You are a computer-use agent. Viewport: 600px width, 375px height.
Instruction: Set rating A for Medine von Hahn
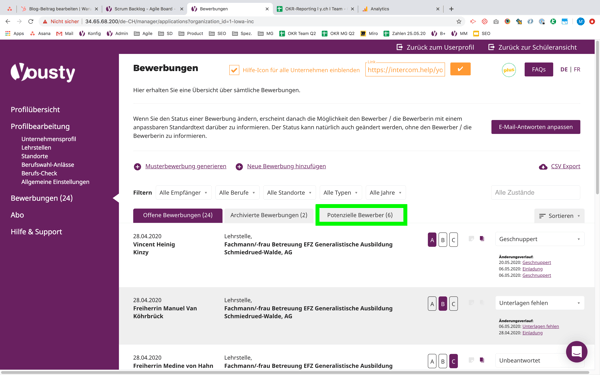pyautogui.click(x=432, y=361)
